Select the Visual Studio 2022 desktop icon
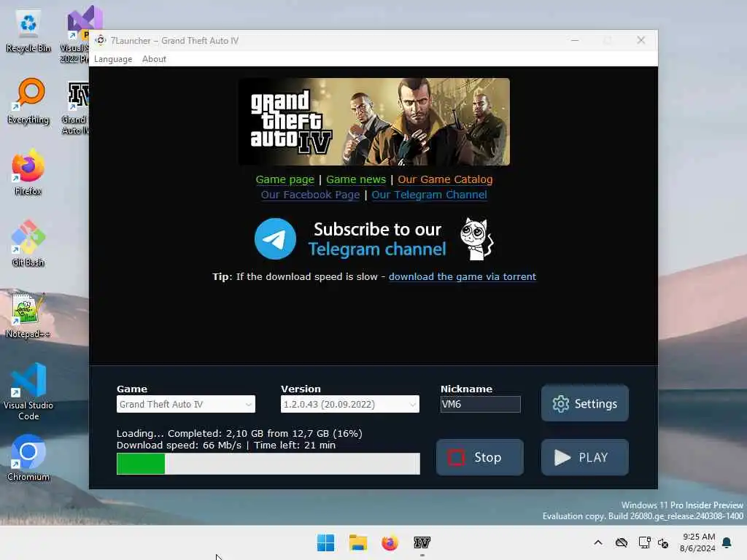This screenshot has height=560, width=747. [76, 34]
